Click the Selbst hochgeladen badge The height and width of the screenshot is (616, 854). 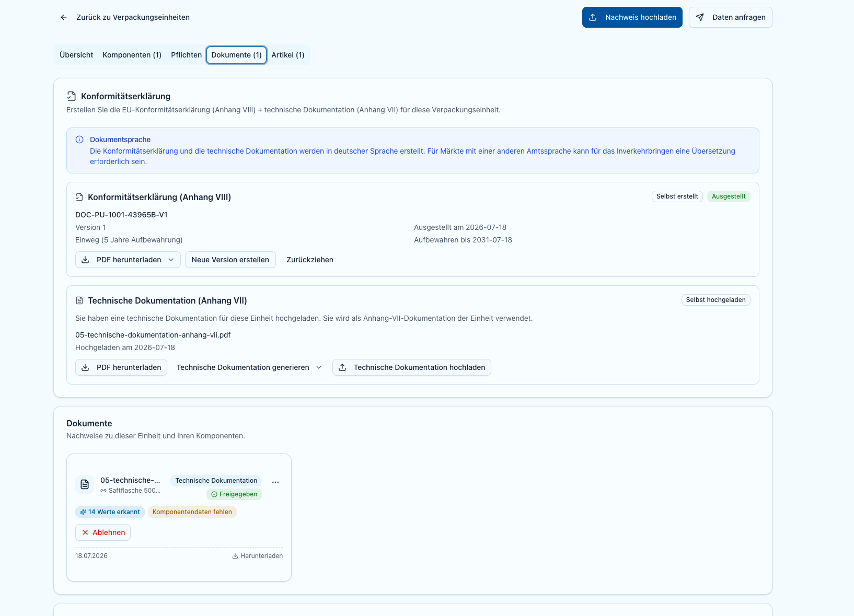716,300
